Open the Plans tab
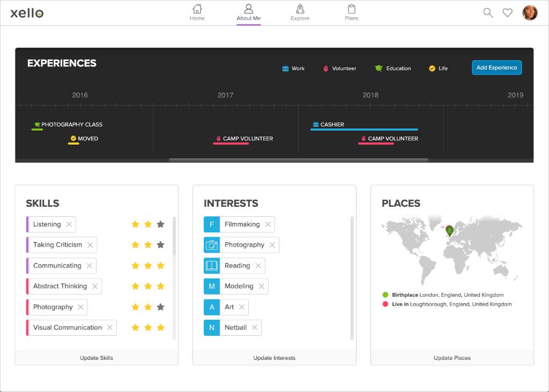This screenshot has width=549, height=392. tap(351, 12)
